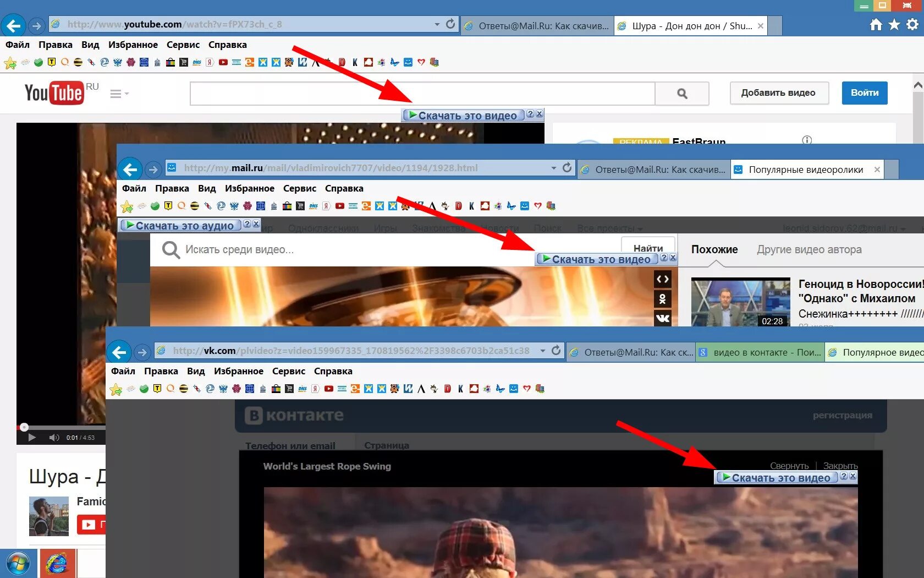Go back in the vk.com browser window

[x=119, y=352]
